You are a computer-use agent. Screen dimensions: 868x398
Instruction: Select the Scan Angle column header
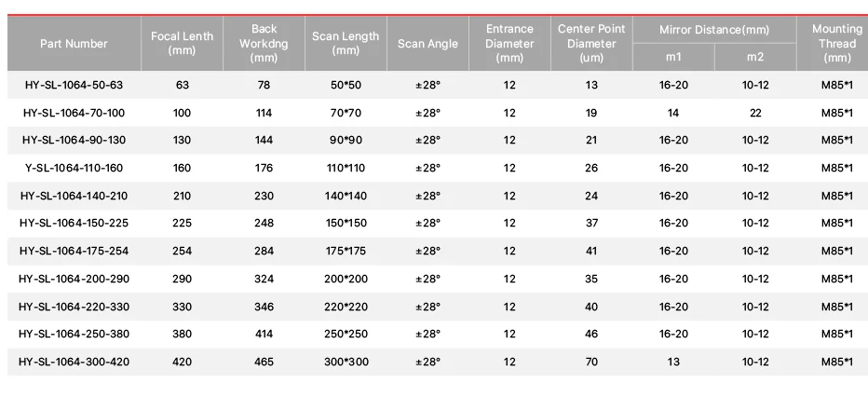click(x=427, y=43)
